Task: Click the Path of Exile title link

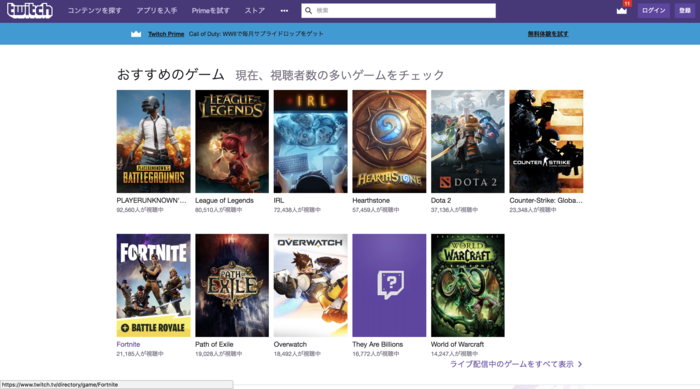Action: tap(214, 344)
